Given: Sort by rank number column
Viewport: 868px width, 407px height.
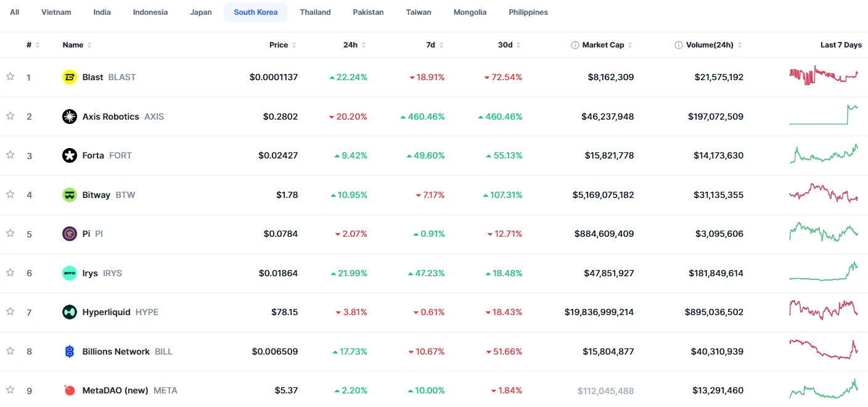Looking at the screenshot, I should point(33,45).
